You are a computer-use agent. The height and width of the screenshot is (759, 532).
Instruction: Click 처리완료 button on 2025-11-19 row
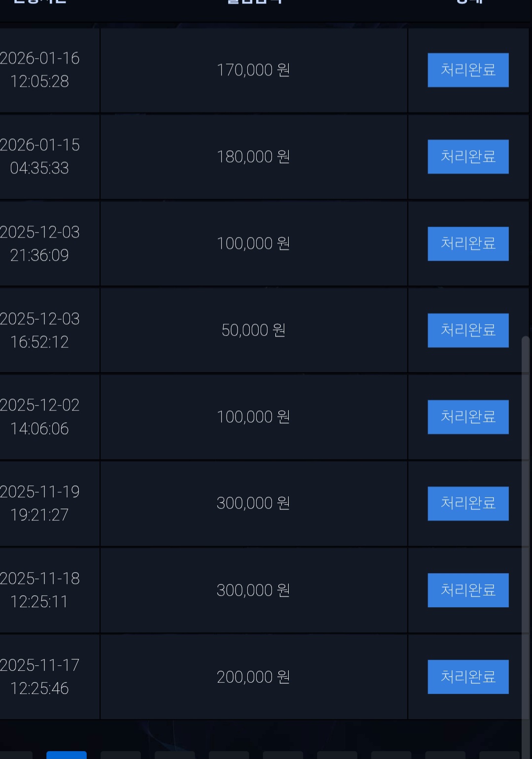tap(468, 503)
